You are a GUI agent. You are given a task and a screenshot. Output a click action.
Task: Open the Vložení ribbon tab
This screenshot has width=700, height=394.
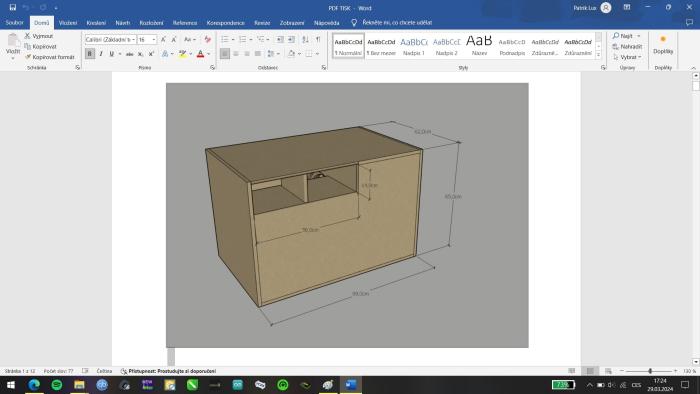(68, 23)
